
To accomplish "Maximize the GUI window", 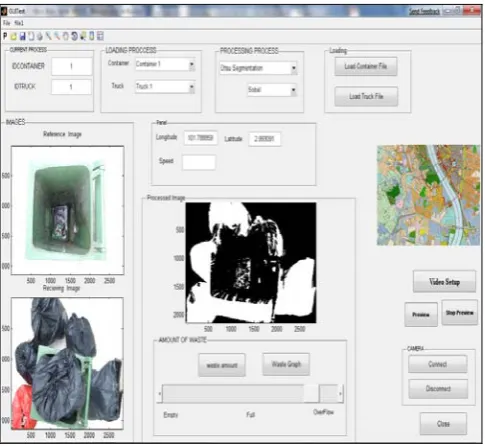I will (x=458, y=11).
